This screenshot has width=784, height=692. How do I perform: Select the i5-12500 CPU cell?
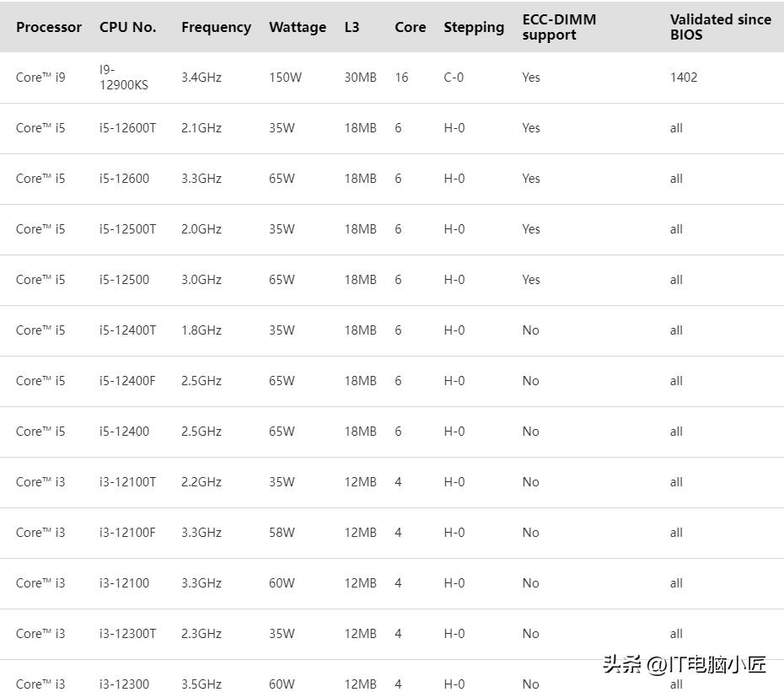[x=124, y=280]
